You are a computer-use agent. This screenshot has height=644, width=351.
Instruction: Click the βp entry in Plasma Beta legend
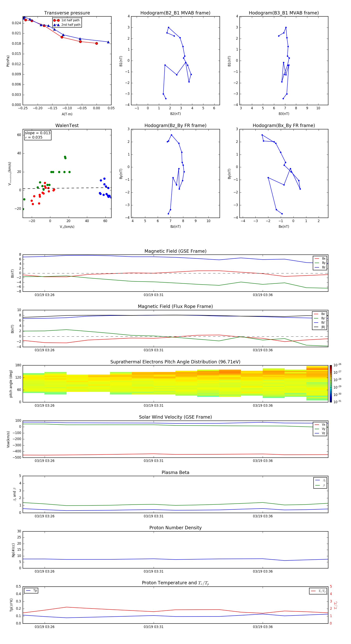click(x=320, y=480)
